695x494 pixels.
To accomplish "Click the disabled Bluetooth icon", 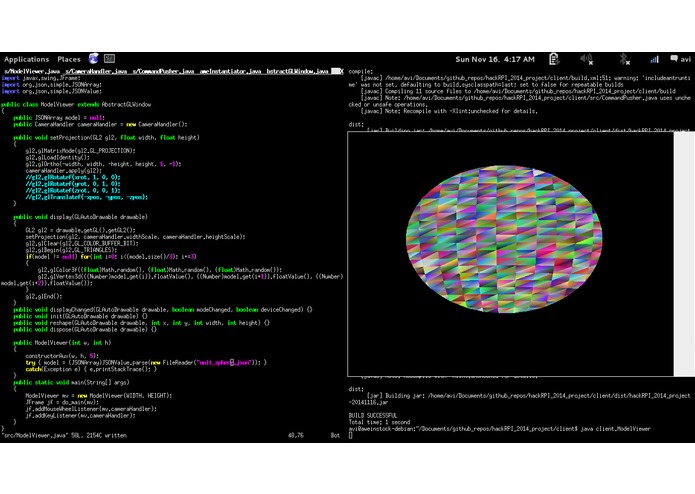I will [x=625, y=59].
